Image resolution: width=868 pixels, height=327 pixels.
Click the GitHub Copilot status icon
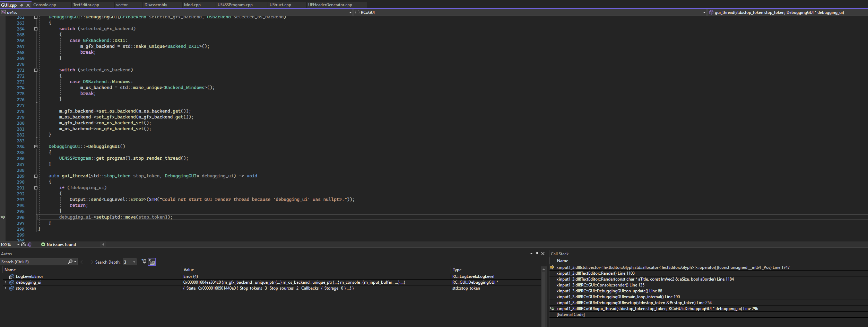click(23, 245)
